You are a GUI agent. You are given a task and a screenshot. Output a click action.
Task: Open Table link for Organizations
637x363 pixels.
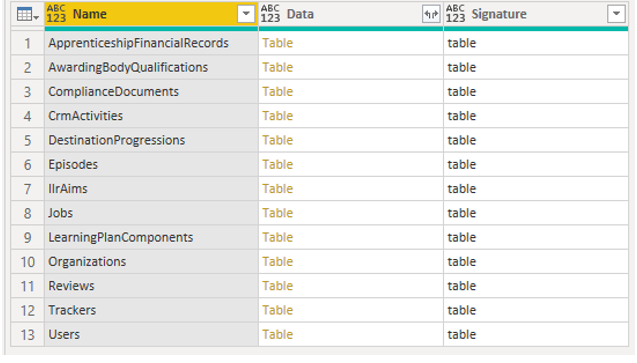[277, 262]
